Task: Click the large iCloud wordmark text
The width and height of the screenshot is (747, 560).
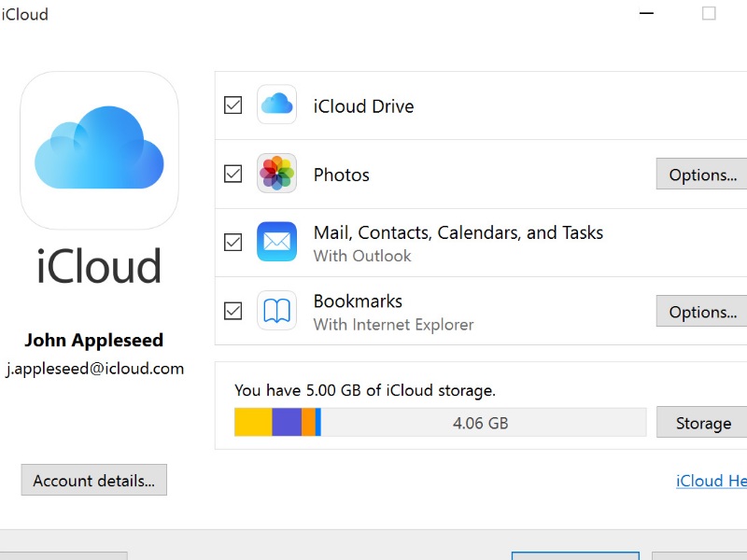Action: click(99, 266)
